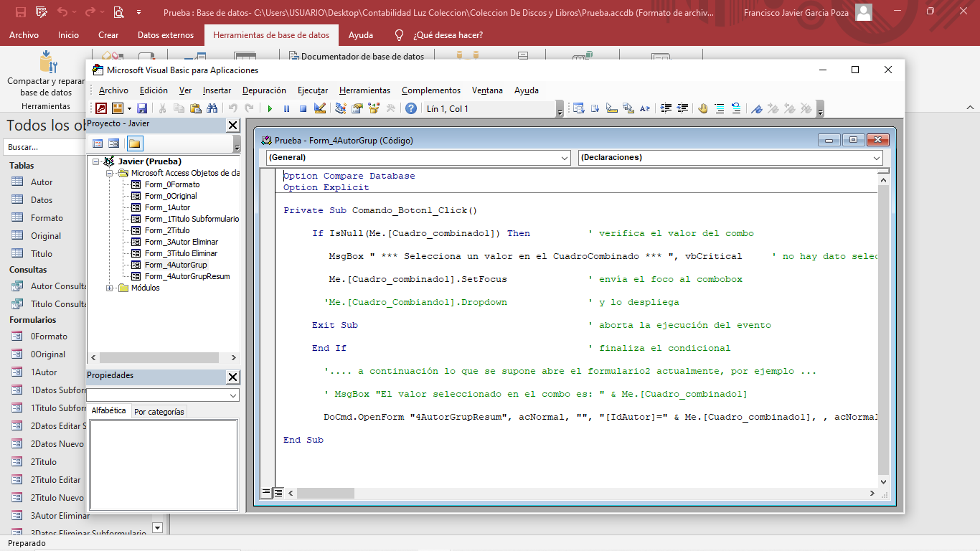Open the Properties Window icon
The height and width of the screenshot is (551, 980).
point(357,108)
